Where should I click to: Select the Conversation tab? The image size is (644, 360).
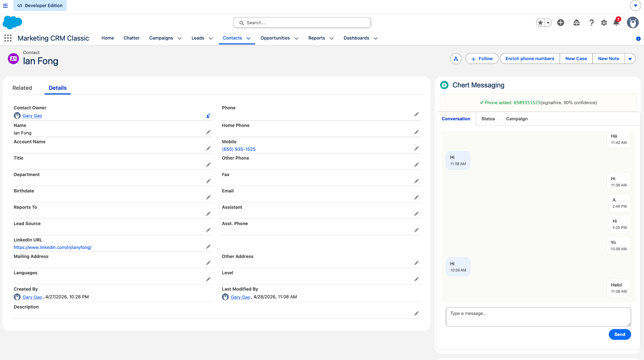pos(456,119)
